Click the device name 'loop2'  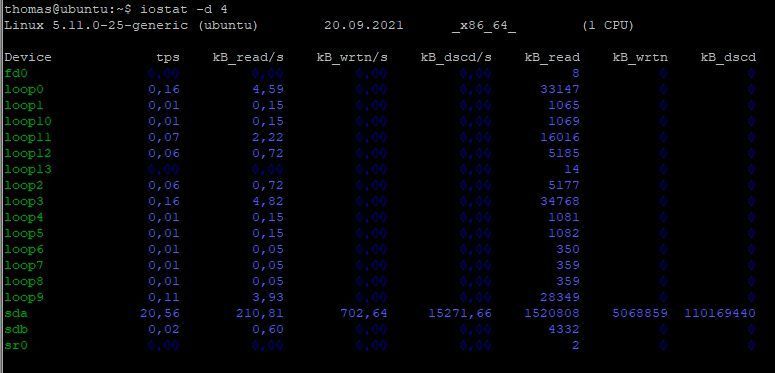(x=24, y=186)
